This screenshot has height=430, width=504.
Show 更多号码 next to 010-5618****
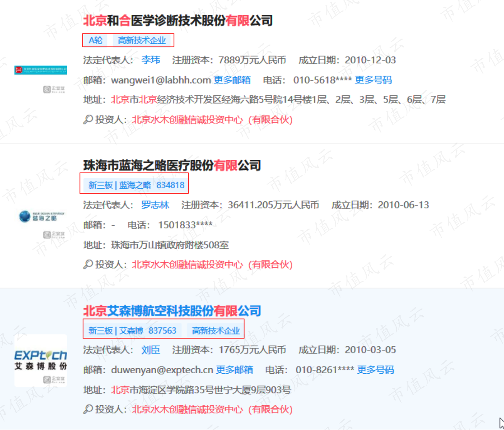tap(373, 80)
